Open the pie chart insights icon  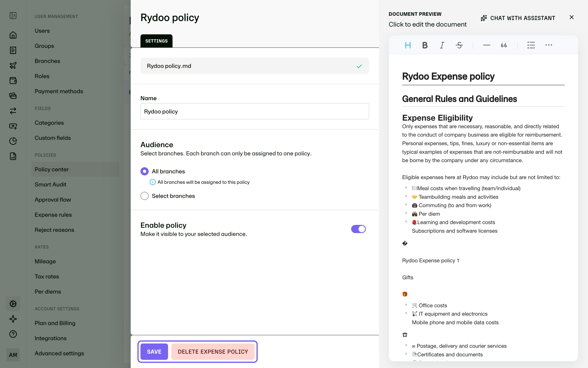coord(13,141)
